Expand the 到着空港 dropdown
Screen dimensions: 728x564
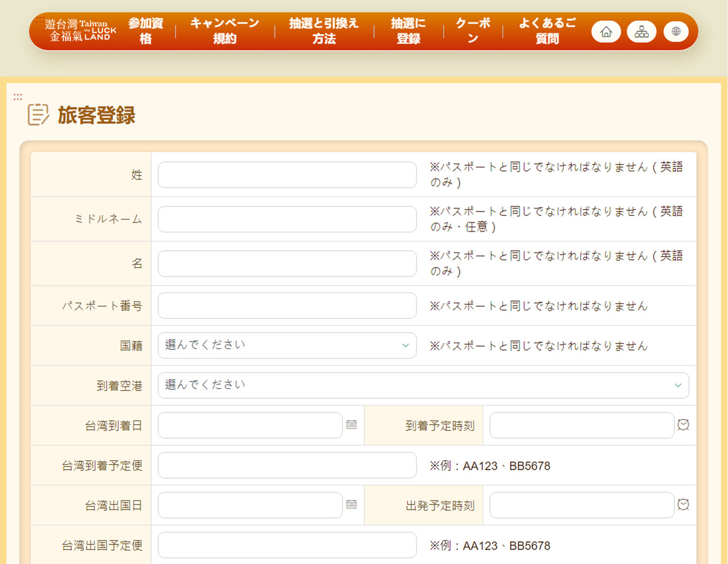(x=423, y=386)
